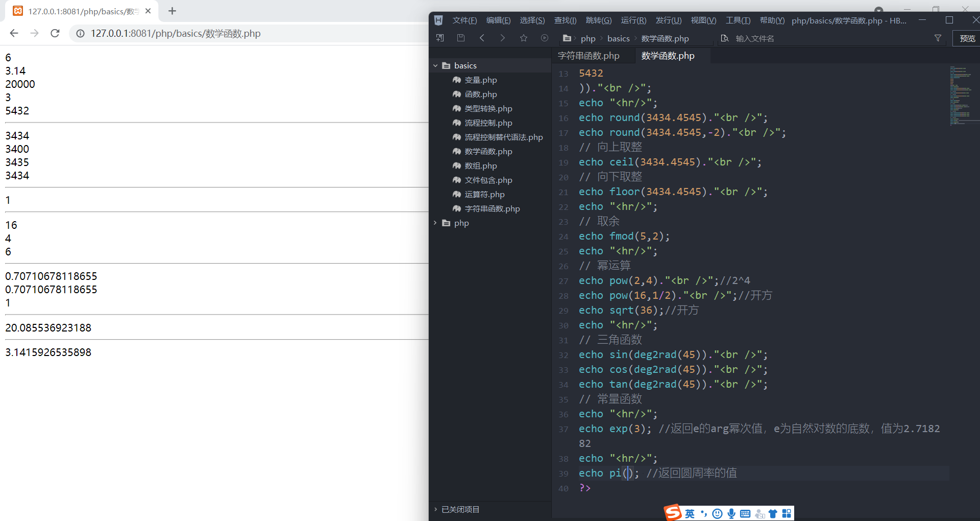Image resolution: width=980 pixels, height=521 pixels.
Task: Open 数组.php in the project tree
Action: pyautogui.click(x=480, y=165)
